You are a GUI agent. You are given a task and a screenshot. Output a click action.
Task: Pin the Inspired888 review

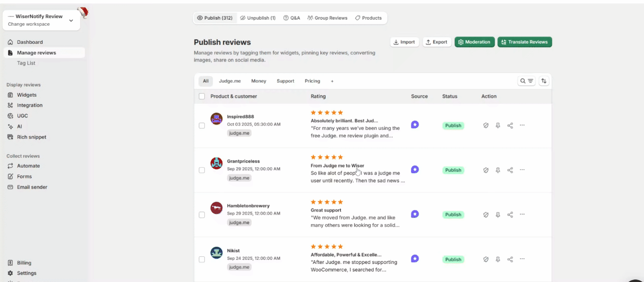(x=498, y=125)
